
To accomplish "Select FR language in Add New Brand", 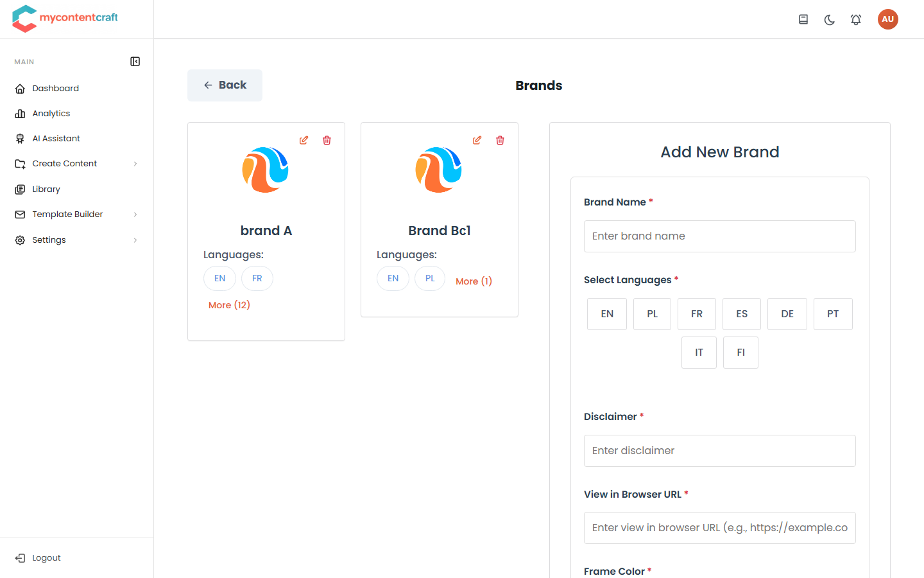I will (x=697, y=314).
